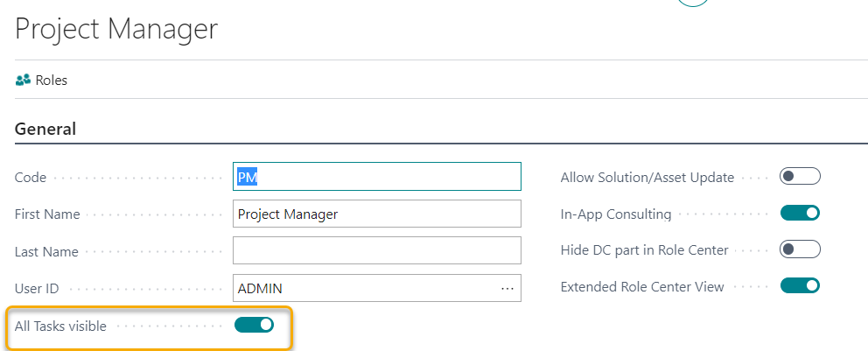Click the In-App Consulting label text
This screenshot has height=351, width=868.
click(x=616, y=214)
